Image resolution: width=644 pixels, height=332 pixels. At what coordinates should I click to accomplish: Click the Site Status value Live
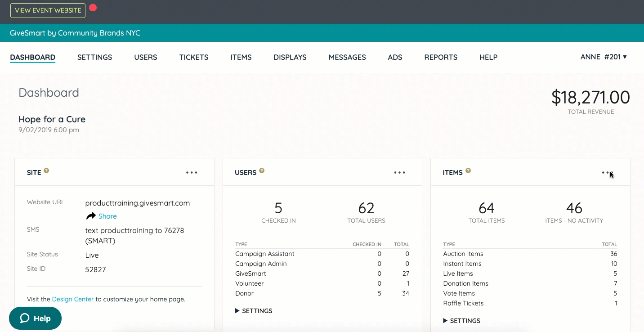(92, 256)
